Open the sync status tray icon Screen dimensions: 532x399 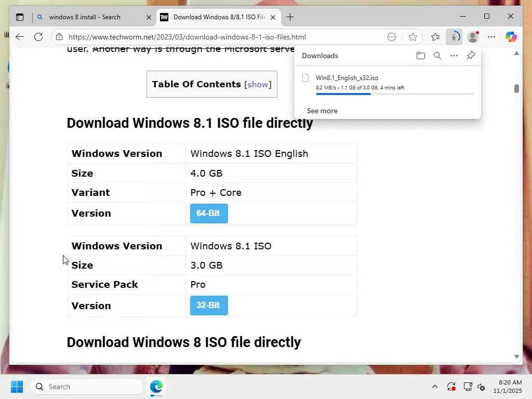coord(451,387)
